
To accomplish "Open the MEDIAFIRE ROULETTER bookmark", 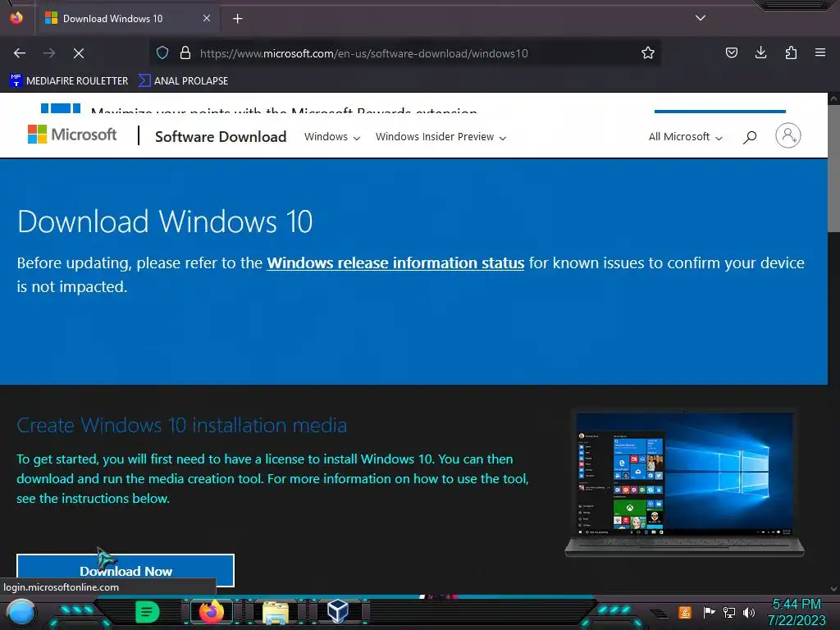I will pos(69,81).
